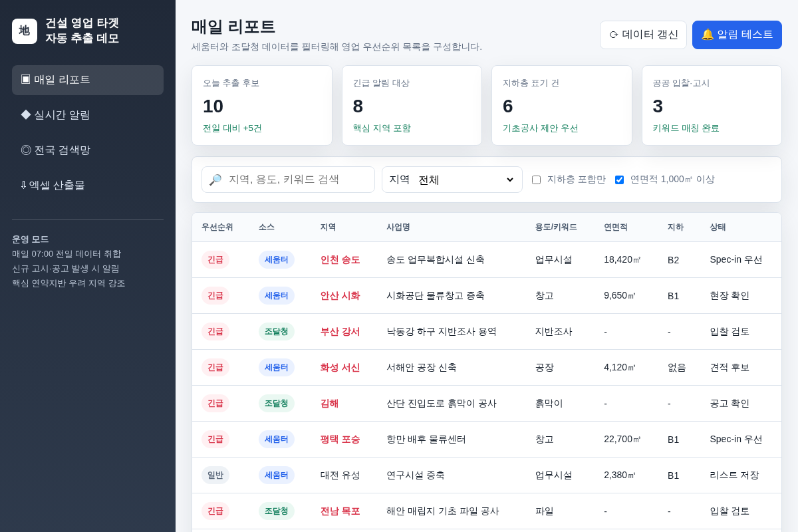The height and width of the screenshot is (532, 798).
Task: Click 연구시설 증축 project name
Action: 416,475
